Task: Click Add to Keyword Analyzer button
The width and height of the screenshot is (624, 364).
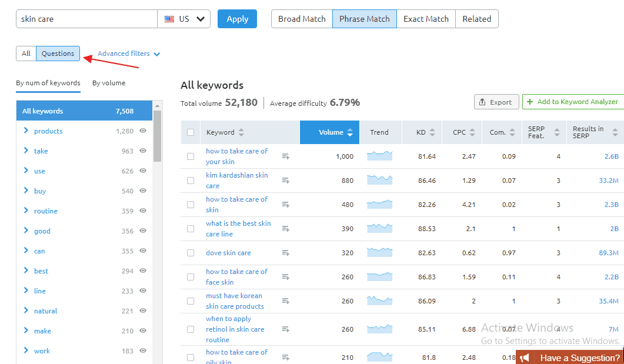Action: (x=572, y=102)
